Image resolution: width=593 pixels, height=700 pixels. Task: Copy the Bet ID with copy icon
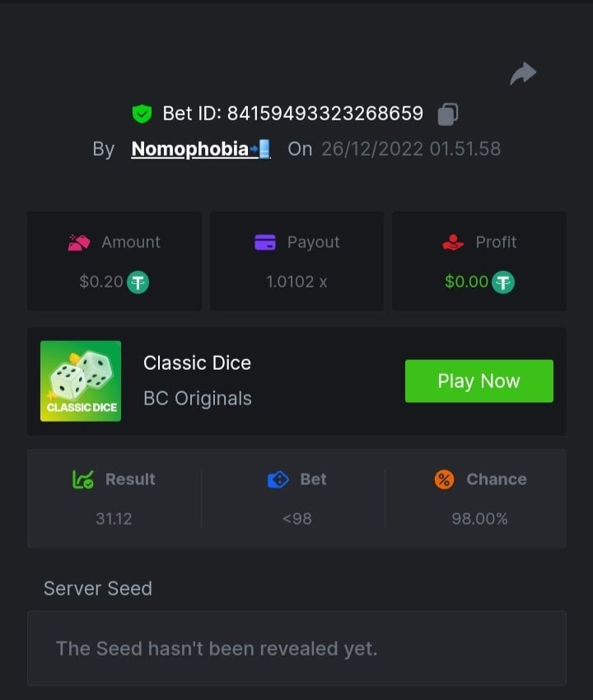447,114
